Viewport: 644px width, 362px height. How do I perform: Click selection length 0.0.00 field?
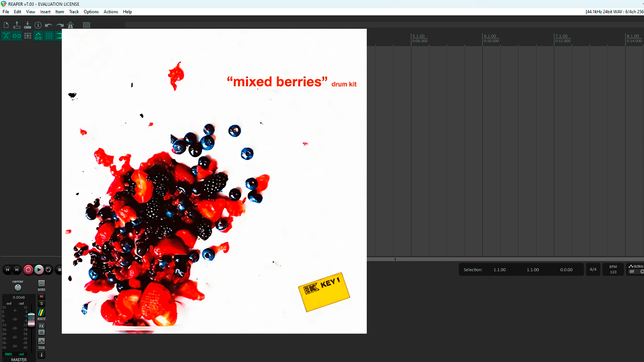tap(566, 270)
